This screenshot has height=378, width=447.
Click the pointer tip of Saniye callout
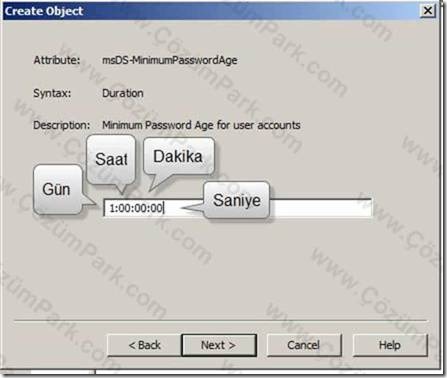click(183, 209)
